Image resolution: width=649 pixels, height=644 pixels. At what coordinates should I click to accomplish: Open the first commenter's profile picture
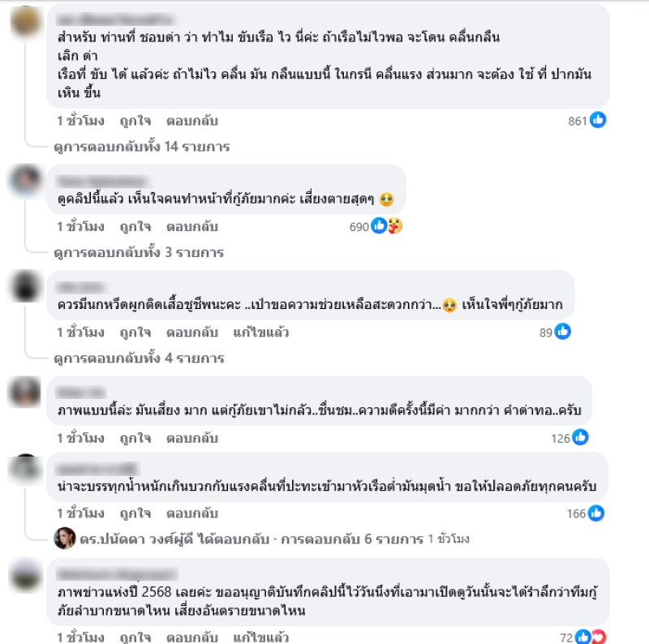pyautogui.click(x=26, y=23)
